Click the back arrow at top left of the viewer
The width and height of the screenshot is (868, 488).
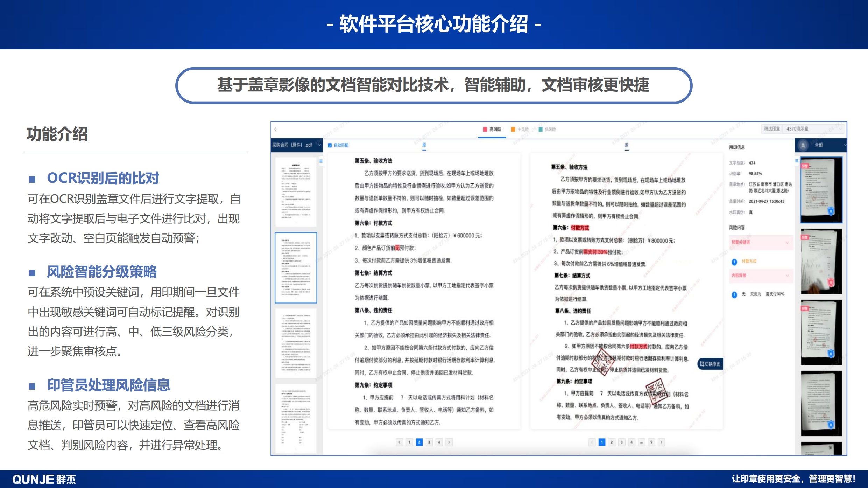click(x=276, y=129)
